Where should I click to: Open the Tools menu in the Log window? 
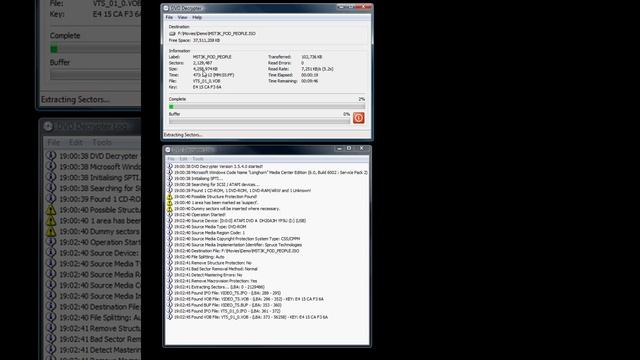(x=198, y=159)
